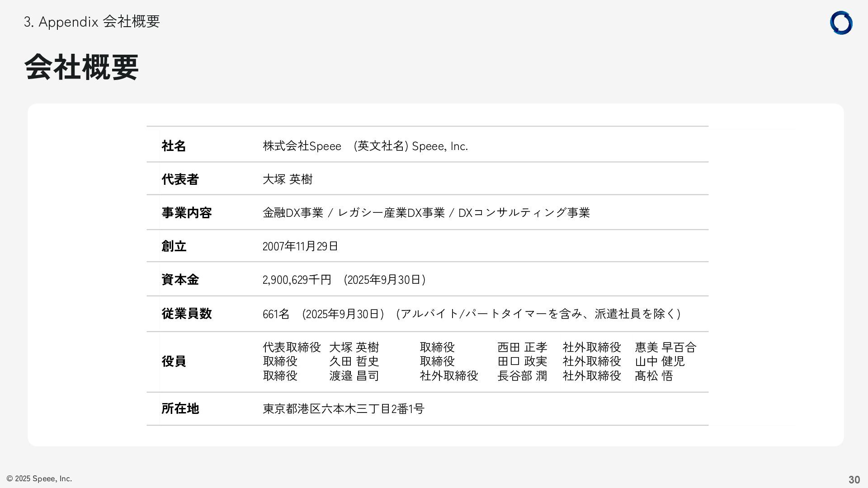
Task: Select the representative name 大塚 英樹
Action: pyautogui.click(x=288, y=179)
